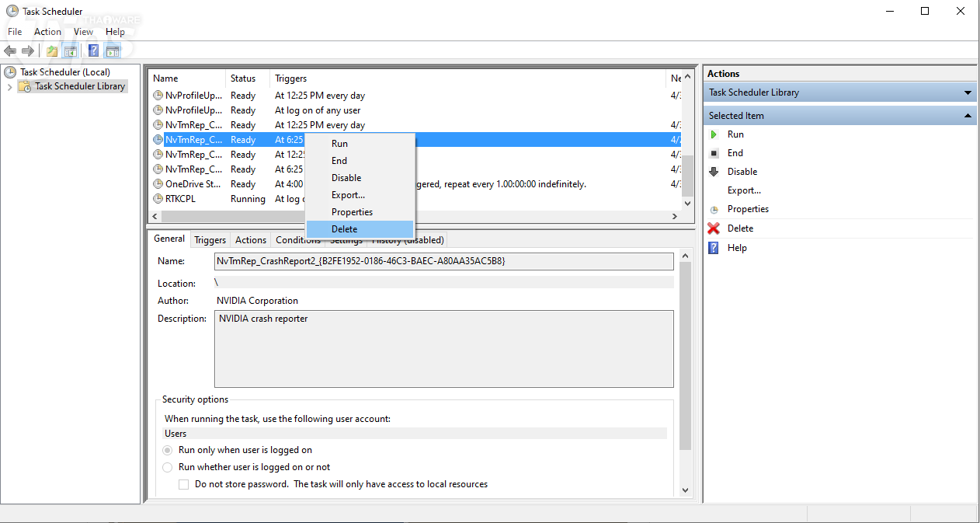Click the blue Help toolbar icon

[x=93, y=51]
